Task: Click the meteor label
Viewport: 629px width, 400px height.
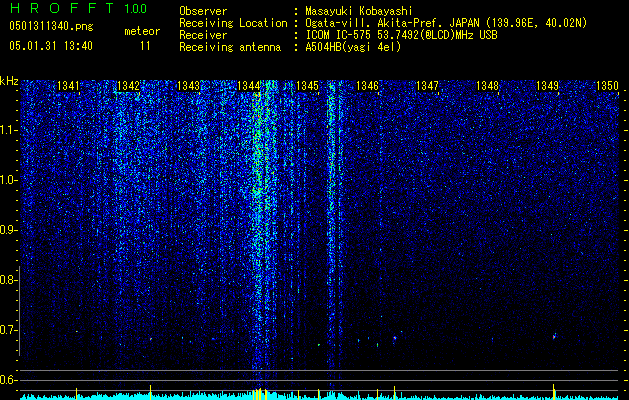Action: tap(142, 31)
